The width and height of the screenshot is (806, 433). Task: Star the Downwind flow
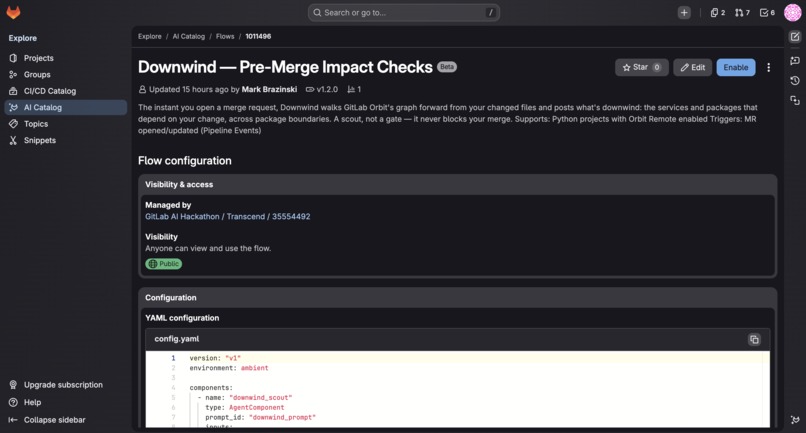642,67
